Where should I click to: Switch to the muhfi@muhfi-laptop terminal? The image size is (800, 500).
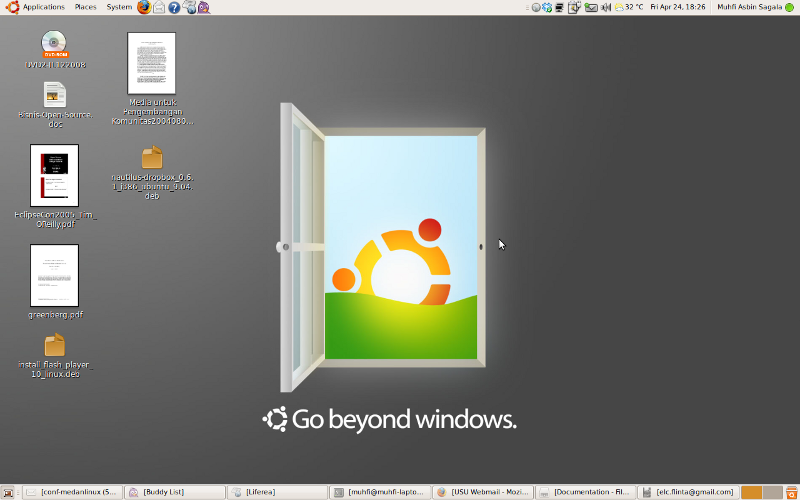tap(380, 492)
